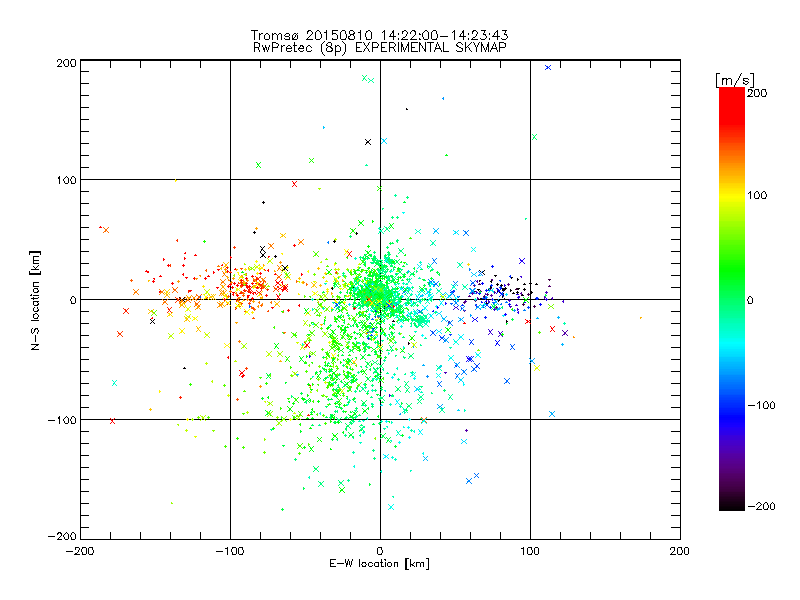Click the black bottom of the velocity colorbar
Screen dimensions: 800x600
coord(732,504)
